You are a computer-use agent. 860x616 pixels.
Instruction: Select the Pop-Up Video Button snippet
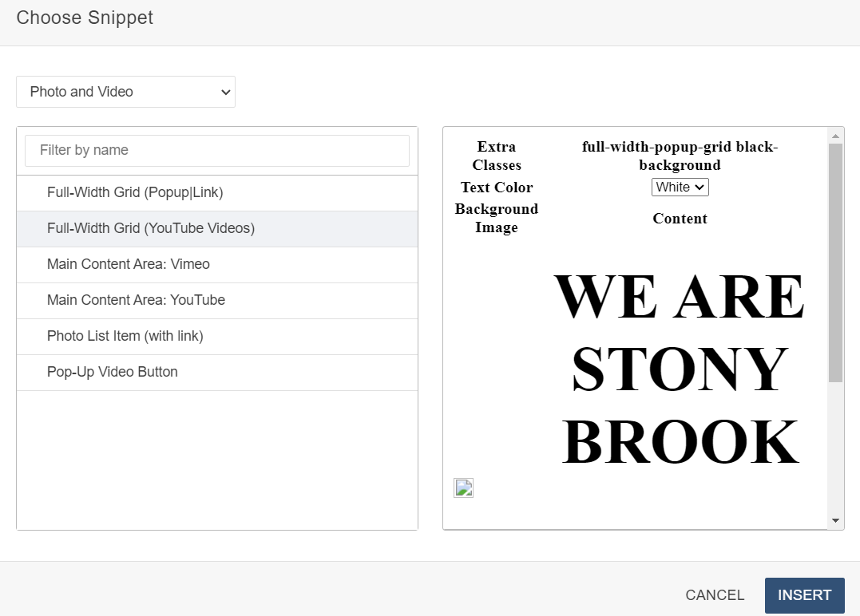[113, 372]
